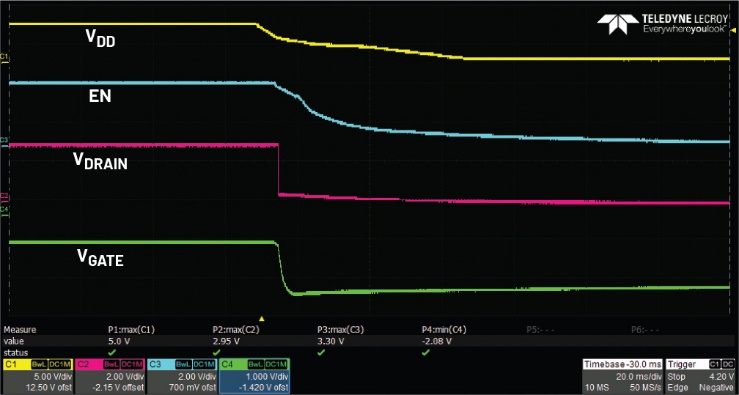Select the yellow C1 channel descriptor box

point(38,376)
